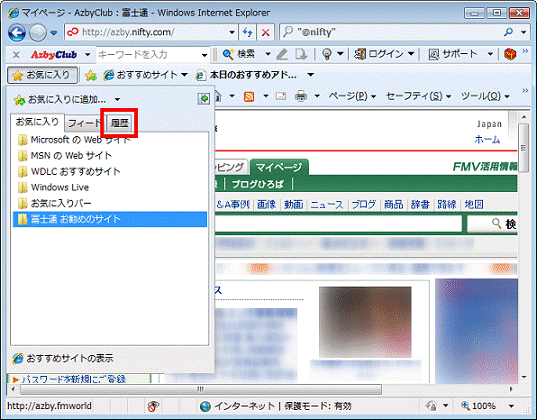Open the ログイン toolbar menu
This screenshot has width=537, height=420.
click(384, 54)
